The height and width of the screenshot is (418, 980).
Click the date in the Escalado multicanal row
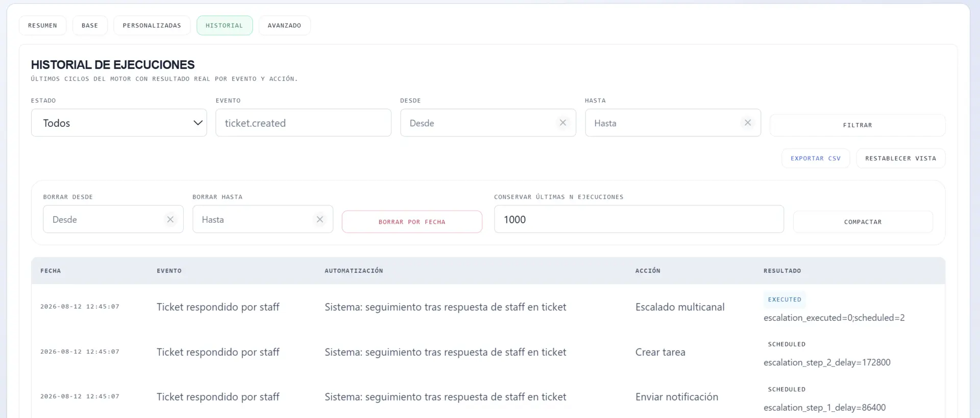[x=80, y=307]
